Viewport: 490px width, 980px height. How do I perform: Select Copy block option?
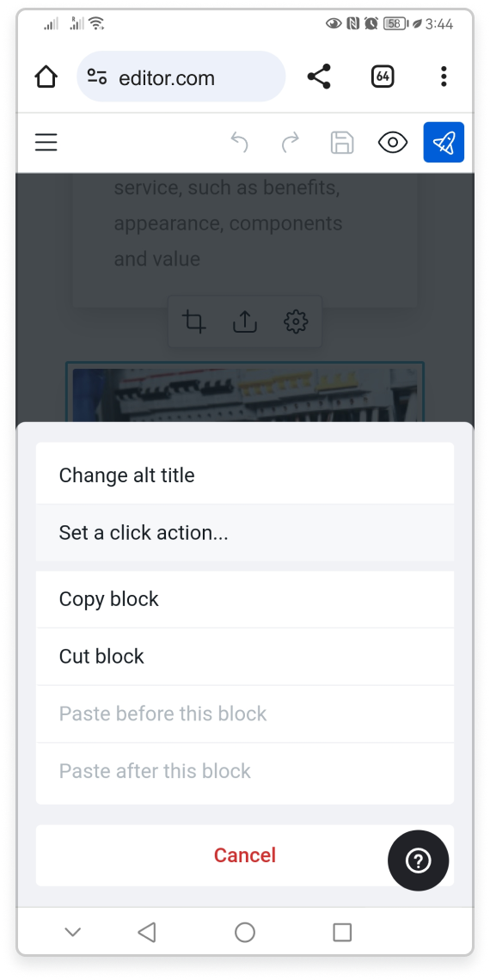[245, 599]
